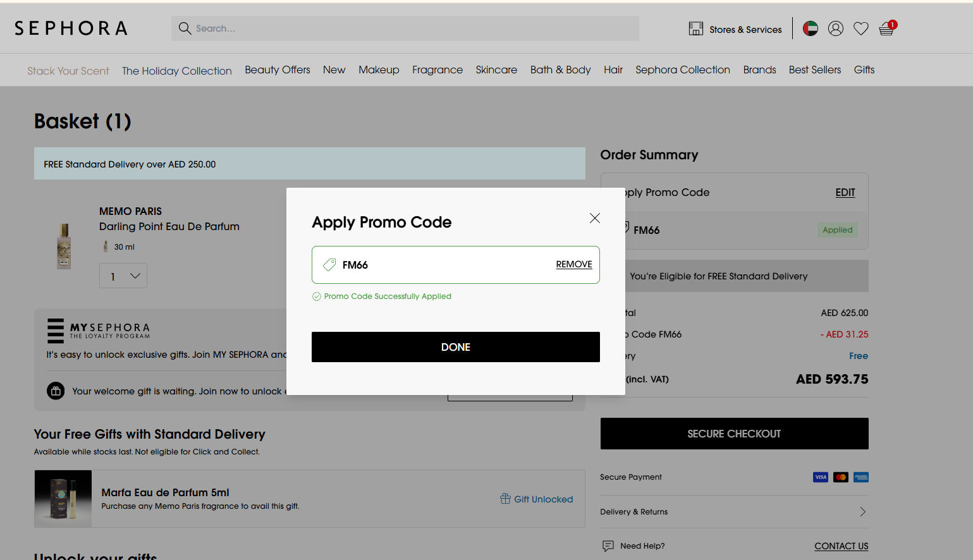Expand Delivery & Returns section
This screenshot has width=973, height=560.
click(734, 512)
